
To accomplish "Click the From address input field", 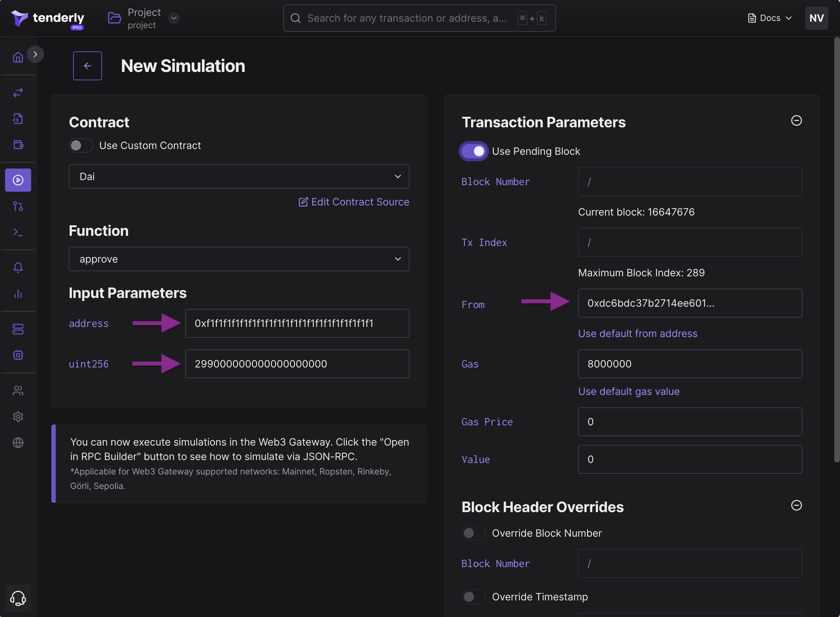I will coord(689,303).
